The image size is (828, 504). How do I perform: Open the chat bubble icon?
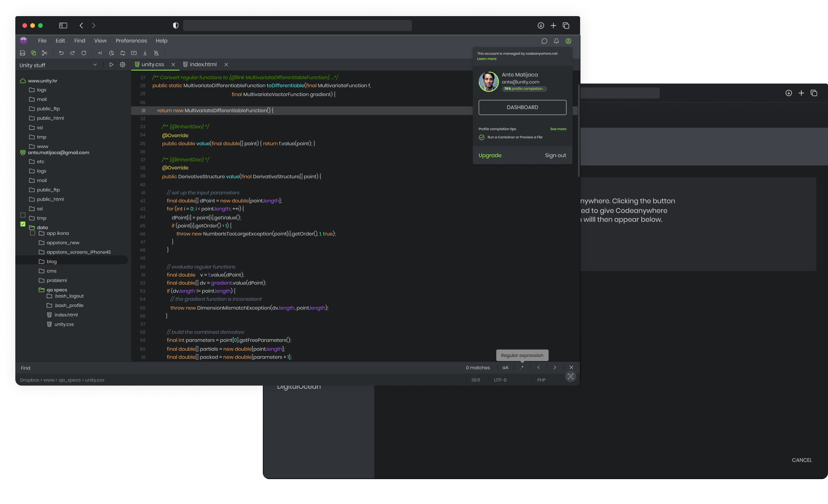click(544, 41)
